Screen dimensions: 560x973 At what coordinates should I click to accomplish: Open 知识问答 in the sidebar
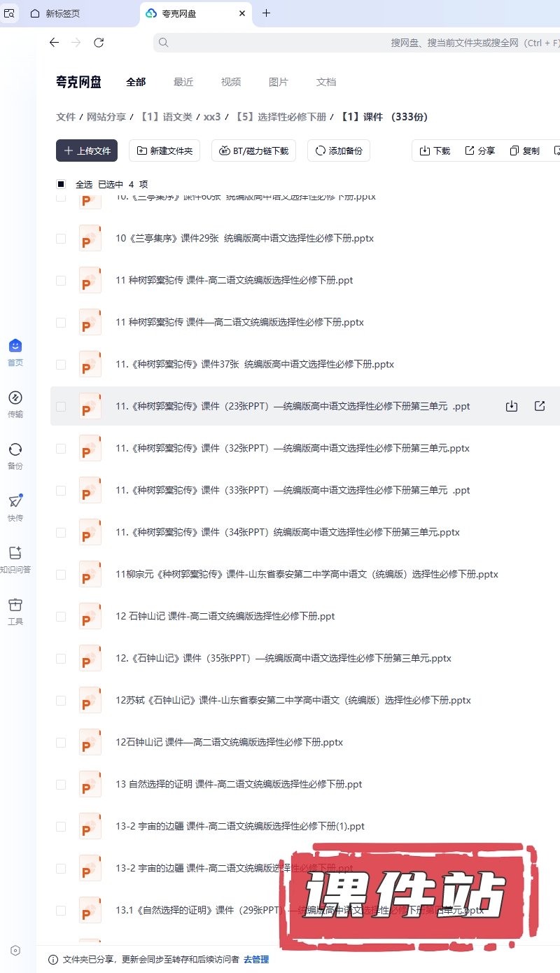coord(15,560)
